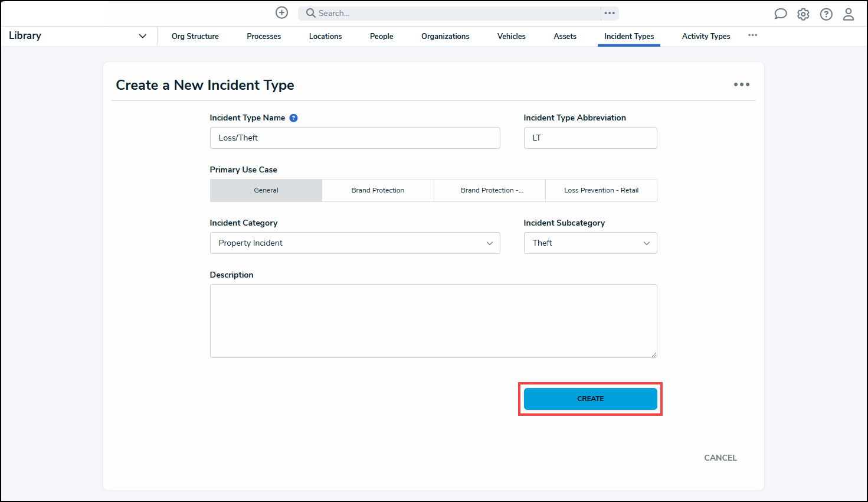The height and width of the screenshot is (502, 868).
Task: Open search options ellipsis
Action: [x=610, y=13]
